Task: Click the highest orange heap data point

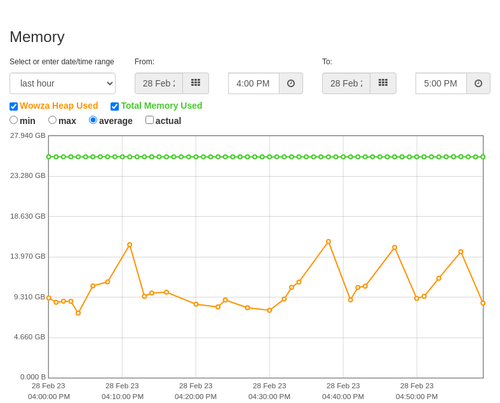Action: [328, 242]
